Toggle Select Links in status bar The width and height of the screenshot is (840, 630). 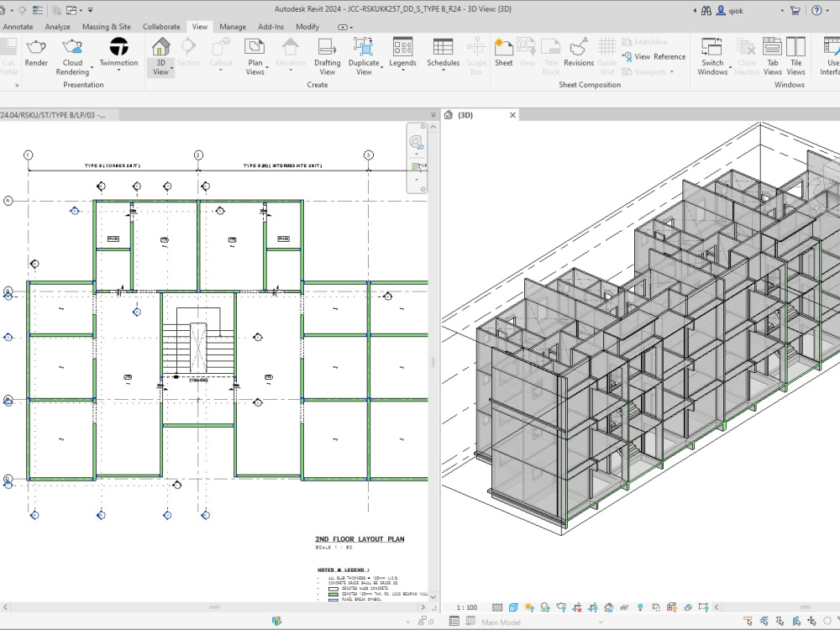[748, 622]
